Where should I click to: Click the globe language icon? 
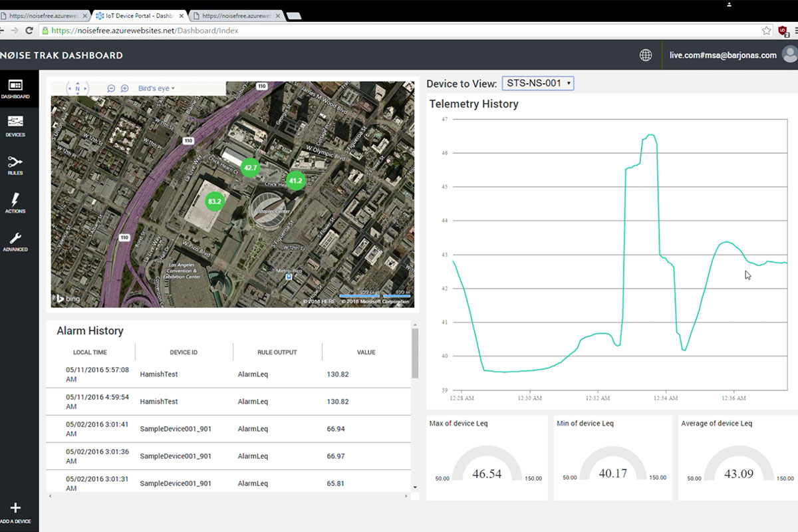pos(646,55)
